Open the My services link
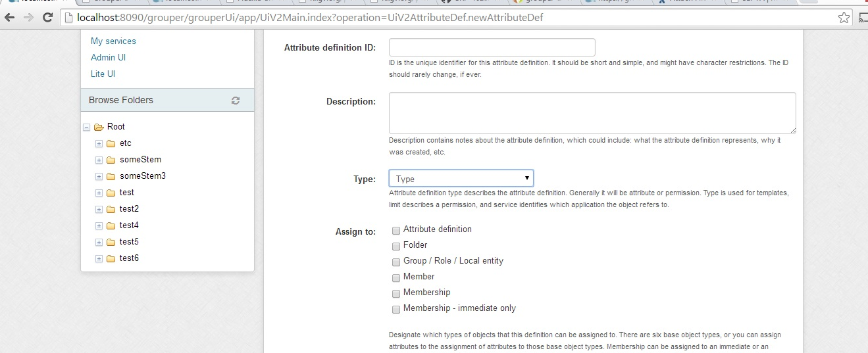868x353 pixels. [113, 41]
